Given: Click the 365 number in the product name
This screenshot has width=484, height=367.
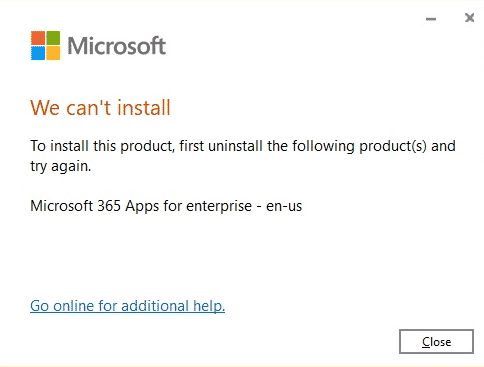Looking at the screenshot, I should coord(109,206).
